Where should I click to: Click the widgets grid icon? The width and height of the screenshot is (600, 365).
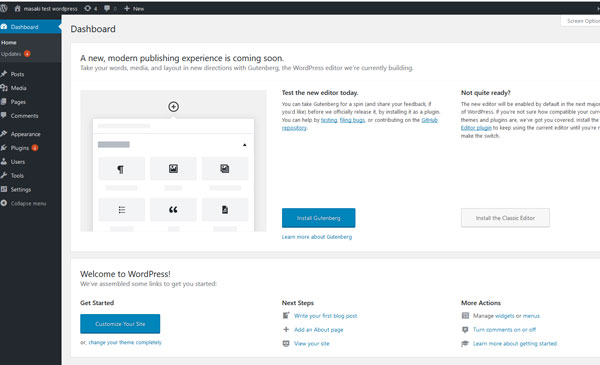pyautogui.click(x=465, y=316)
